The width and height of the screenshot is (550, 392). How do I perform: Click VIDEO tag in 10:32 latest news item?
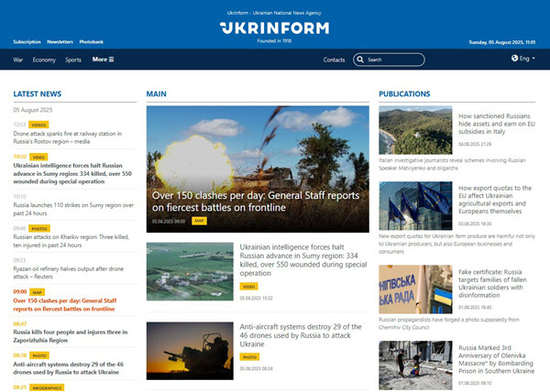click(x=38, y=157)
